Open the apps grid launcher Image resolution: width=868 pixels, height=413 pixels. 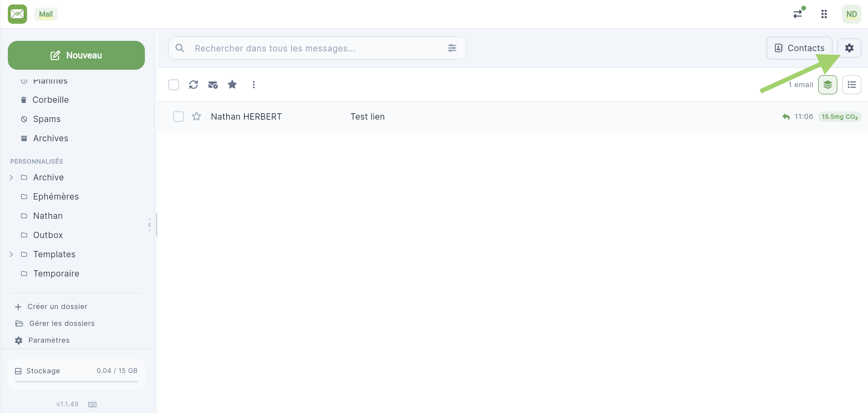pyautogui.click(x=824, y=14)
